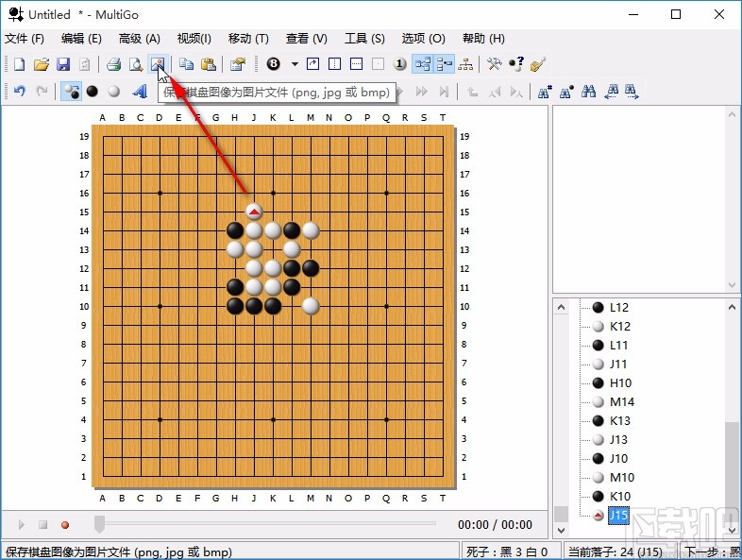The image size is (742, 560).
Task: Click the greyed redo arrow
Action: (x=42, y=91)
